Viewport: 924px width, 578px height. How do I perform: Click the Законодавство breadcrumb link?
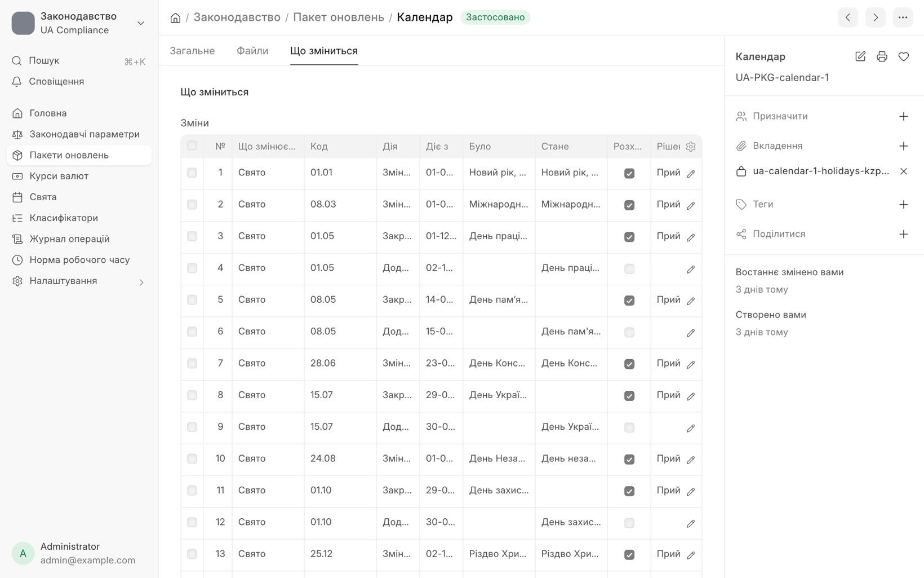(x=237, y=17)
